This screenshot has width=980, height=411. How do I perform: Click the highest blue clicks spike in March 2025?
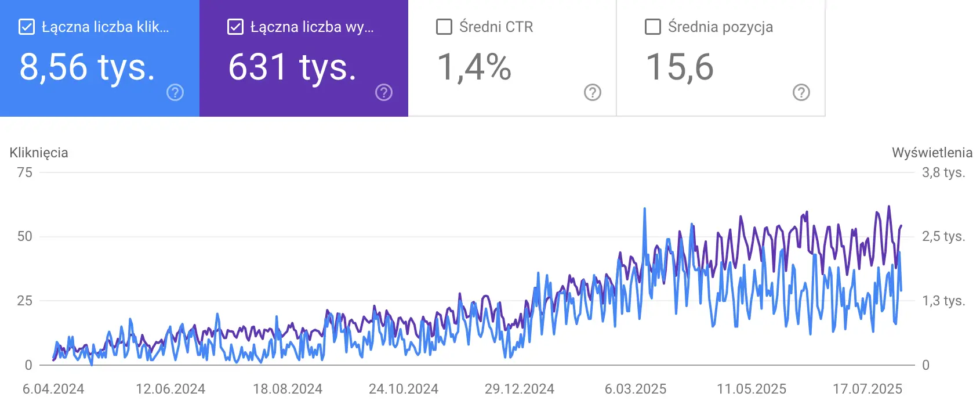click(645, 209)
